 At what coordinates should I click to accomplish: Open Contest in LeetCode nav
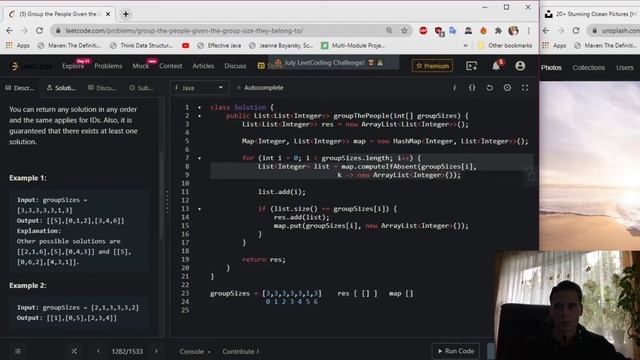click(x=171, y=66)
